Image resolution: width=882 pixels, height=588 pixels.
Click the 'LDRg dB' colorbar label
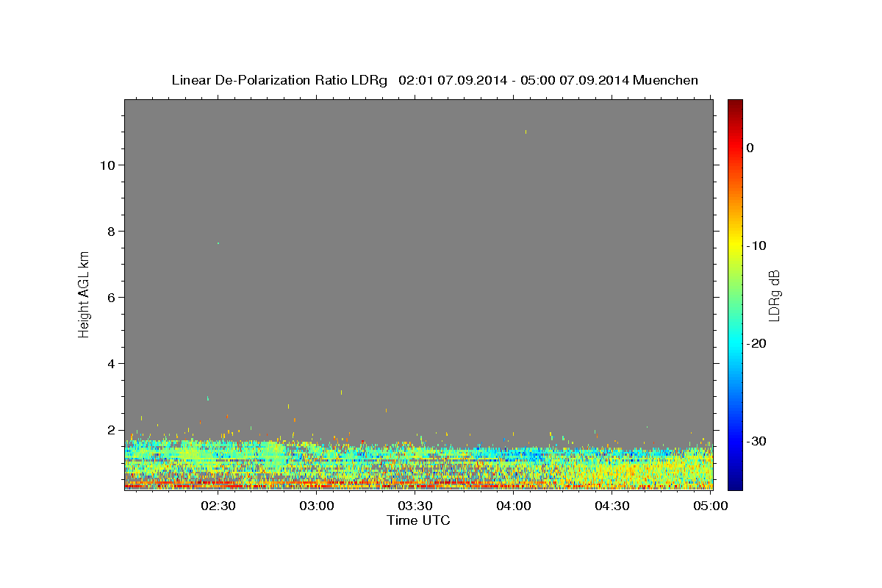click(x=774, y=295)
